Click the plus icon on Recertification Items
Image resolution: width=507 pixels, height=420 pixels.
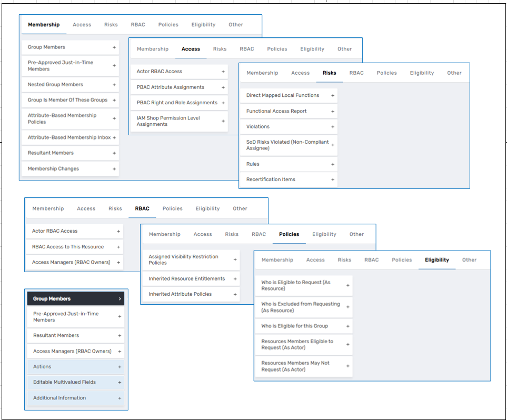[x=333, y=179]
